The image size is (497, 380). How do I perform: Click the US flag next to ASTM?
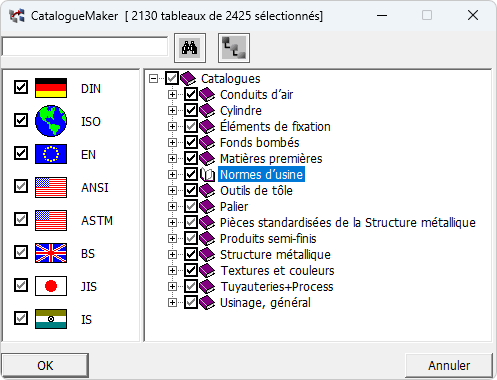(x=51, y=220)
